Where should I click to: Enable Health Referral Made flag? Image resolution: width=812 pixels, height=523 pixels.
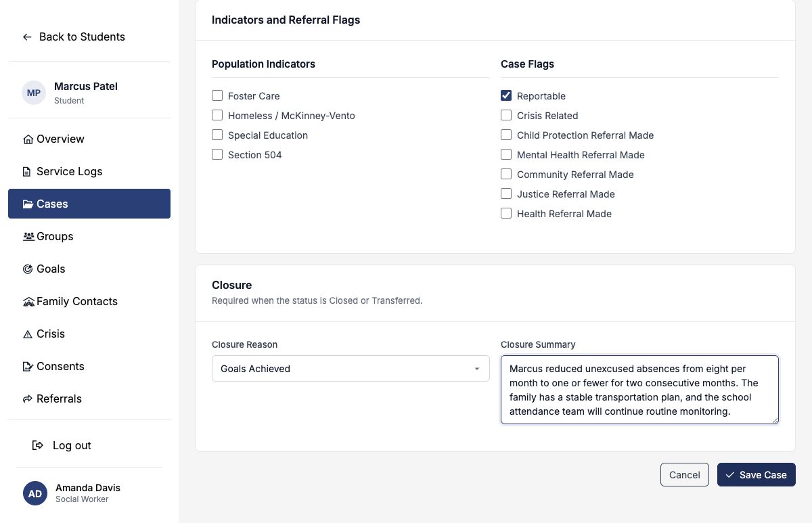tap(506, 213)
